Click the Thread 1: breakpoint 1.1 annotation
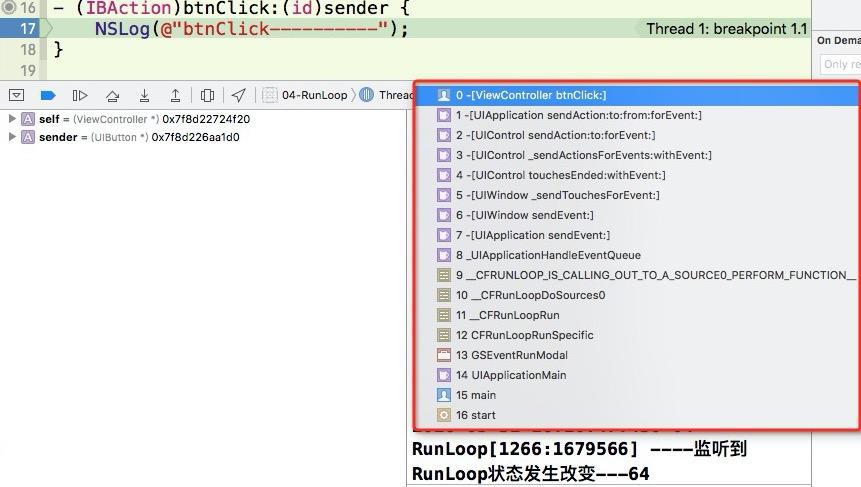 point(726,29)
